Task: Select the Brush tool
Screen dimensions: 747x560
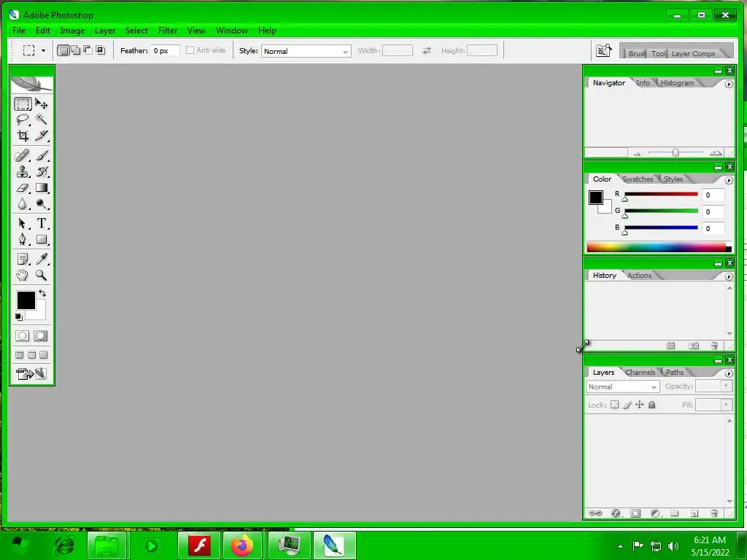Action: click(42, 156)
